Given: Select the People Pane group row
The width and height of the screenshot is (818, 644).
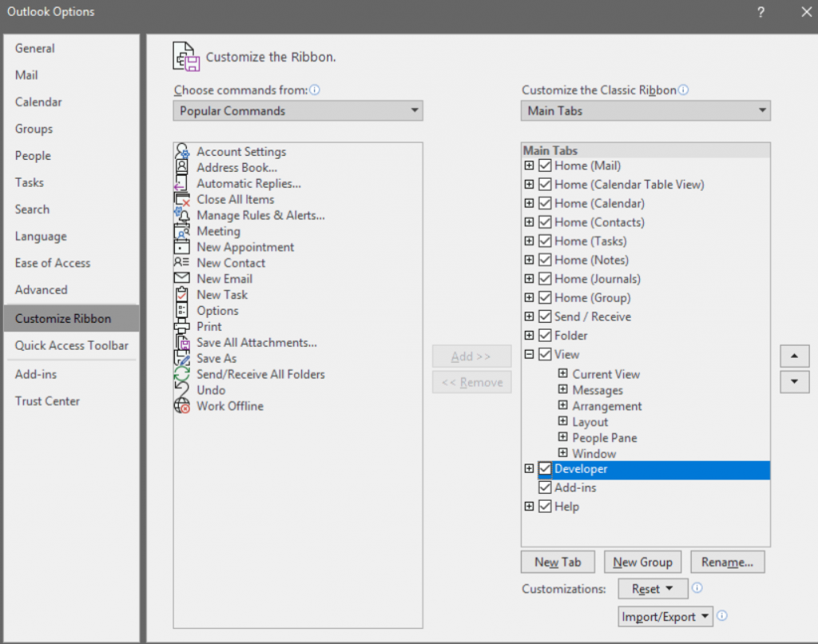Looking at the screenshot, I should [604, 438].
